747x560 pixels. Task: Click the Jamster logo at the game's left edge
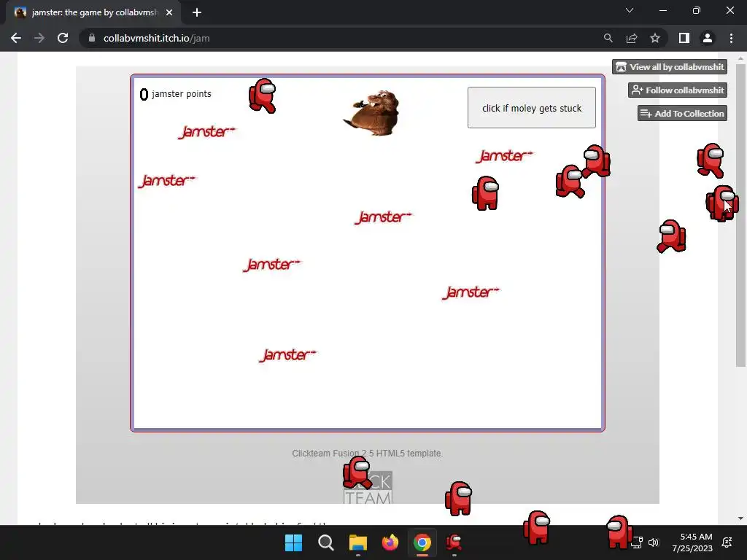[167, 181]
